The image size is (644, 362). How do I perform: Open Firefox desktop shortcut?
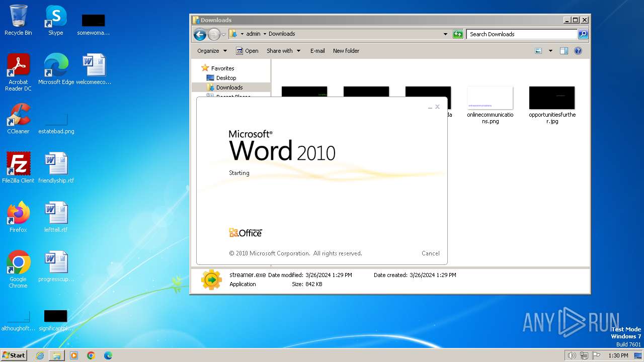pyautogui.click(x=18, y=217)
